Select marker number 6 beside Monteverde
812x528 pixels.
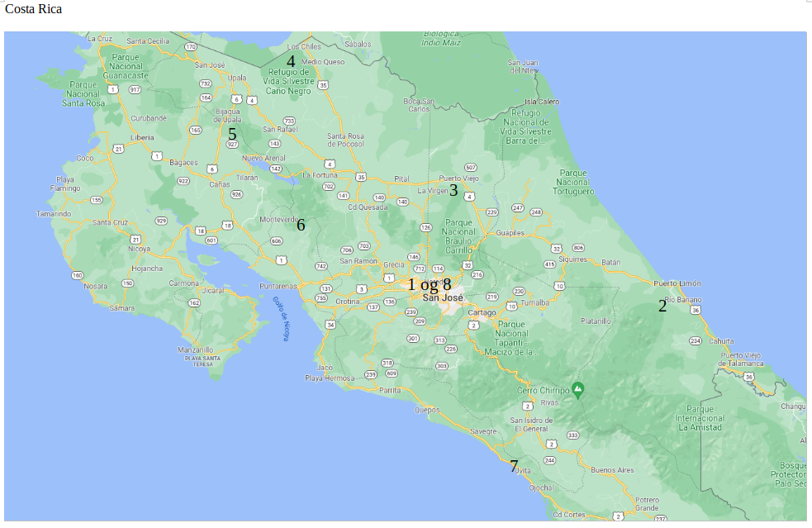click(x=301, y=225)
